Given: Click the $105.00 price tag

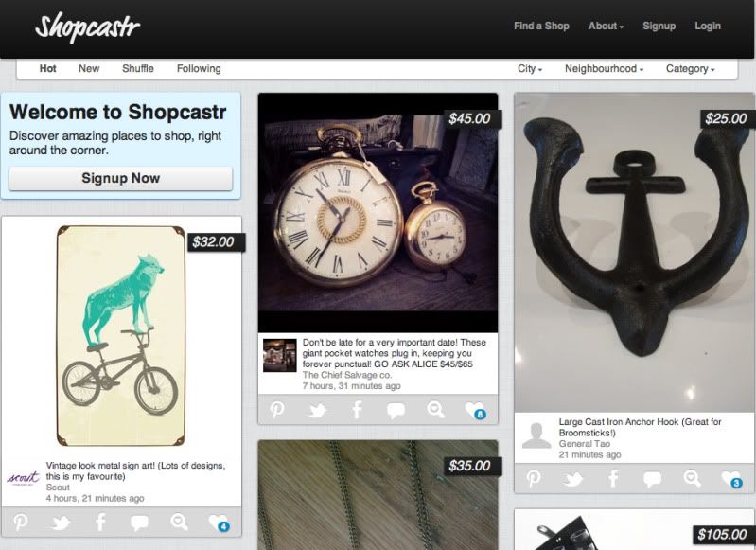Looking at the screenshot, I should pyautogui.click(x=724, y=535).
